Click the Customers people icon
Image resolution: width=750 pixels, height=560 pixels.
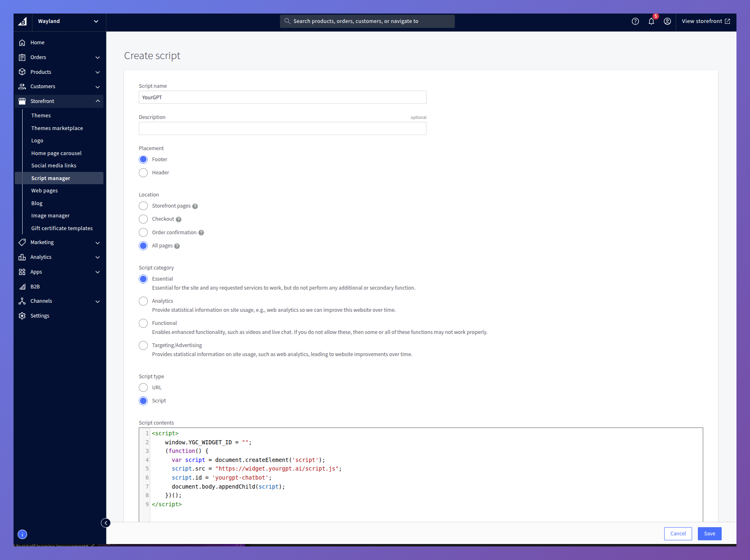pos(22,87)
